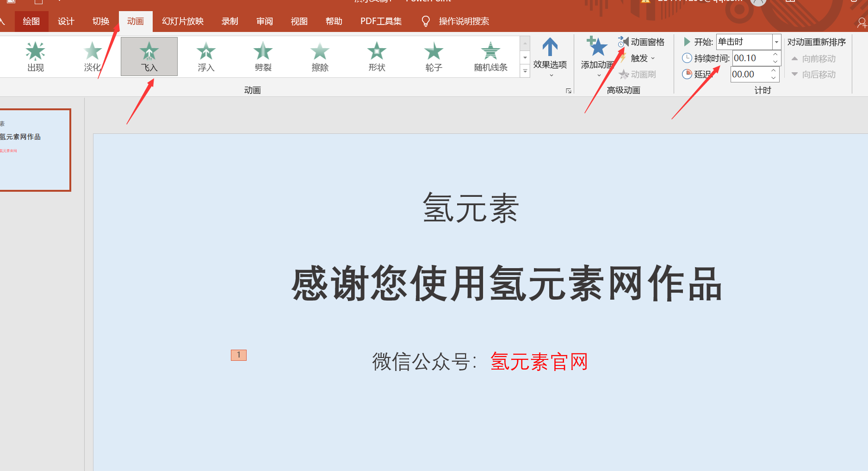
Task: Apply the 淡化 (Fade) animation effect
Action: (x=93, y=57)
